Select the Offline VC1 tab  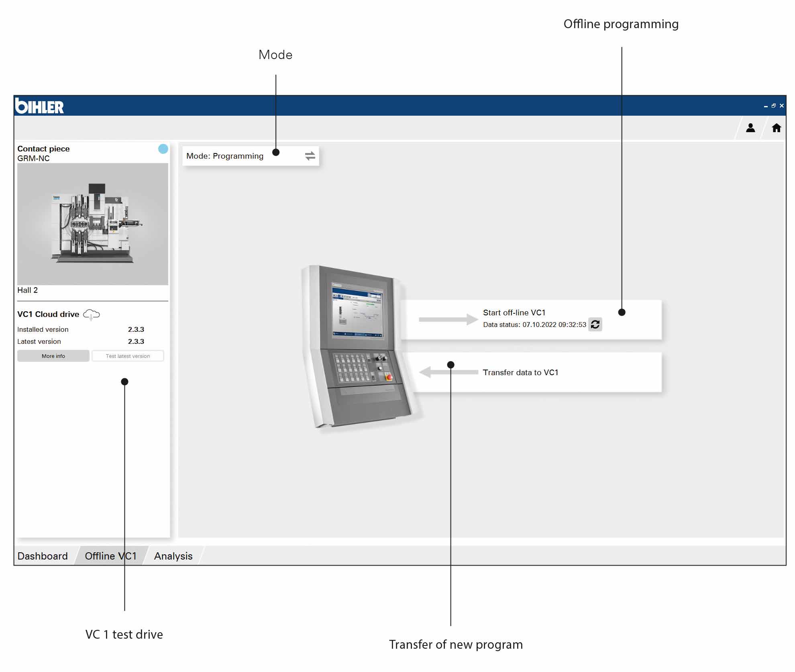(x=111, y=556)
